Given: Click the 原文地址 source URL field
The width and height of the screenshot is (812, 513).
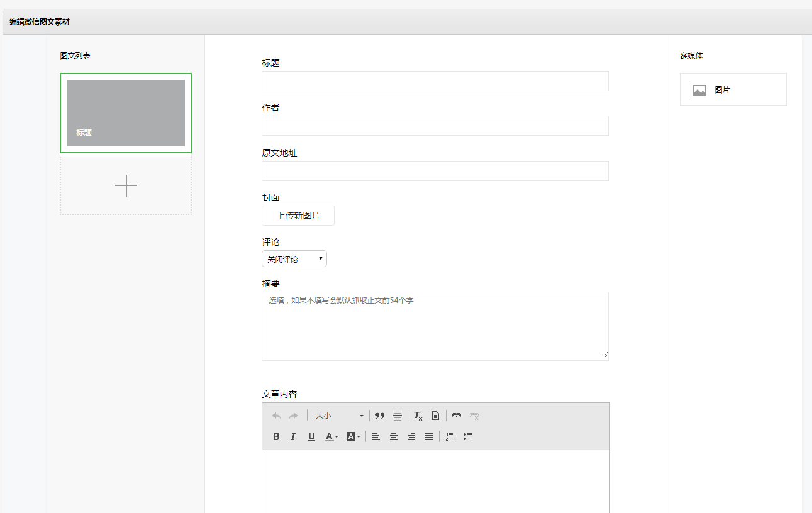Looking at the screenshot, I should 435,171.
